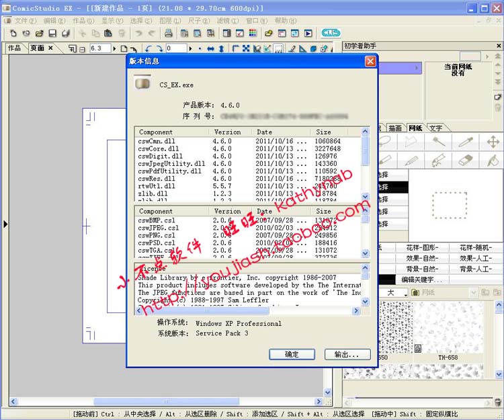Switch to the 文字 tab

click(x=436, y=128)
